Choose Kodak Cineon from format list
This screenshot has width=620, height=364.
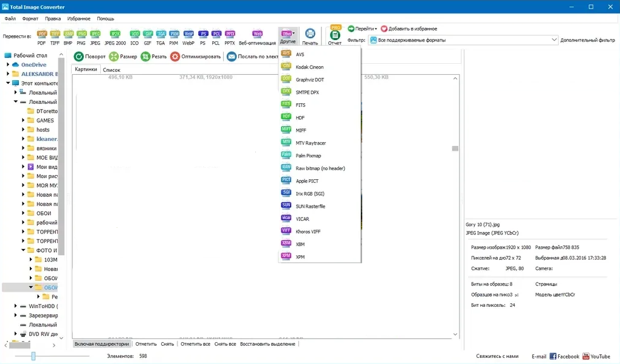(x=320, y=67)
